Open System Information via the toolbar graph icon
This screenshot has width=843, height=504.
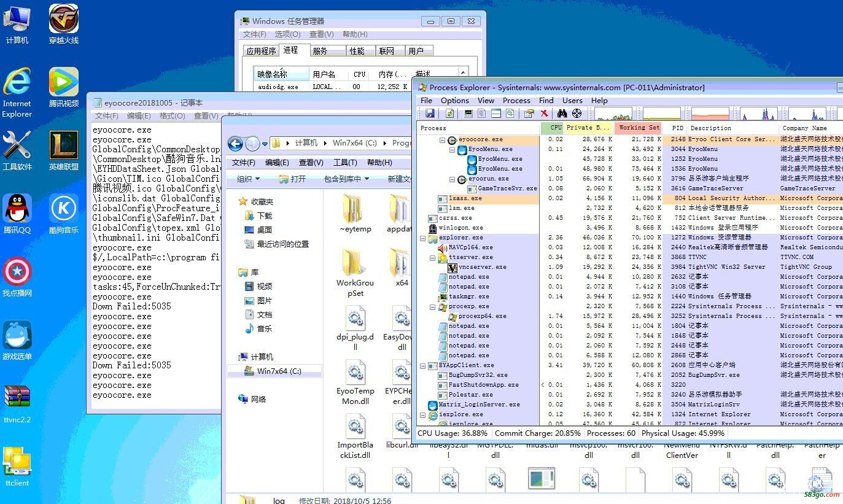click(x=468, y=114)
